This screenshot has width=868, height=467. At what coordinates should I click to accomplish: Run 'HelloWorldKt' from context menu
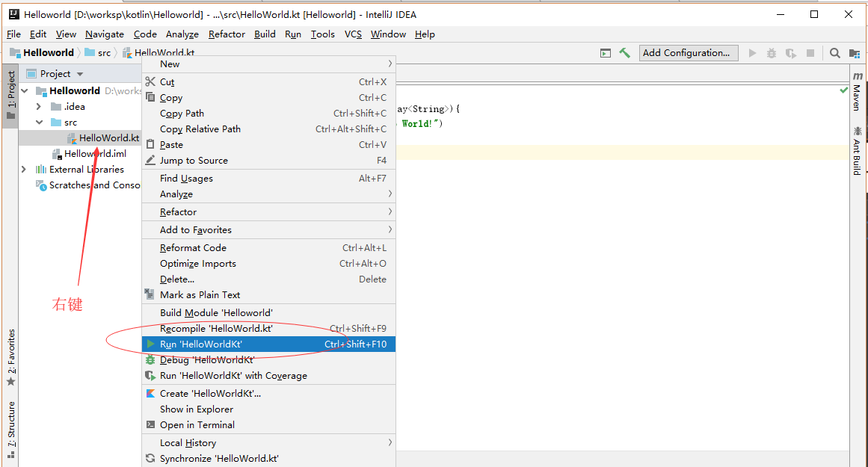(x=268, y=344)
